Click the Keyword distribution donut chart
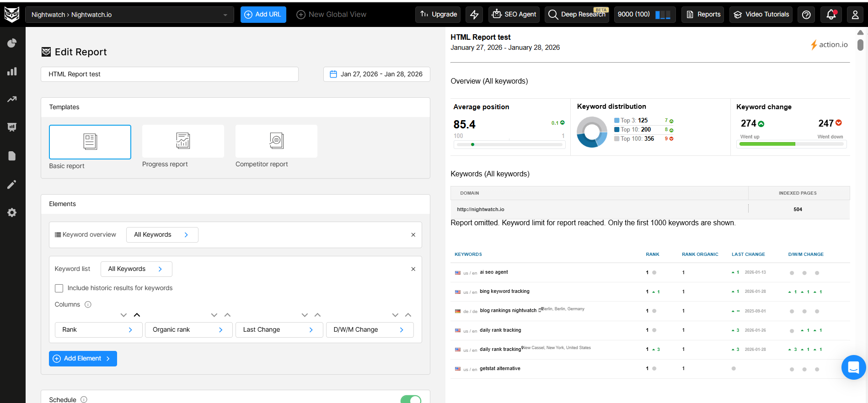The width and height of the screenshot is (868, 403). click(592, 132)
